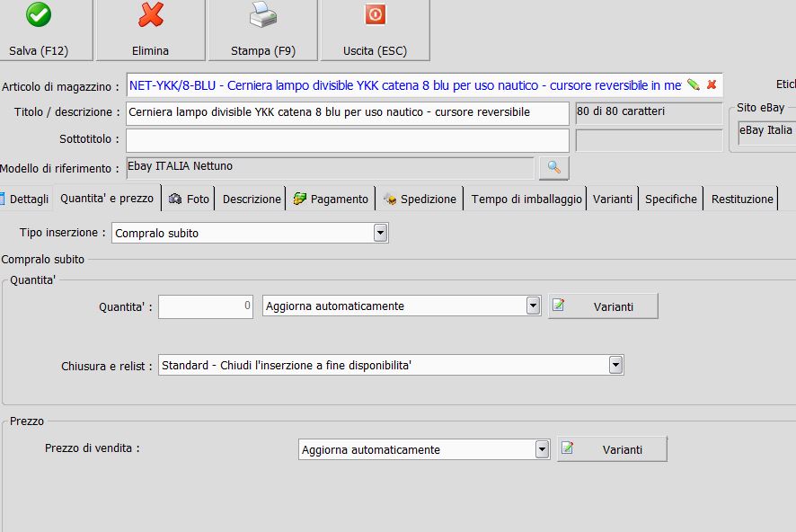Open the Sito eBay dropdown showing eBay Italia
Viewport: 796px width, 532px height.
pos(766,133)
